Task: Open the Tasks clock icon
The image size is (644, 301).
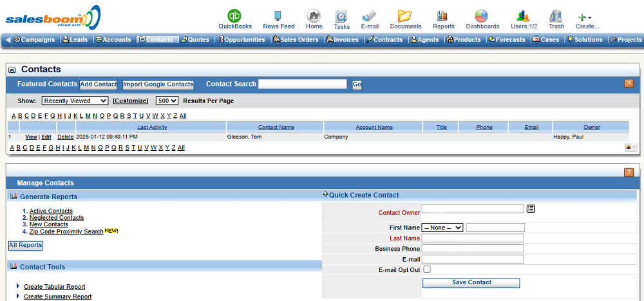Action: pyautogui.click(x=341, y=17)
